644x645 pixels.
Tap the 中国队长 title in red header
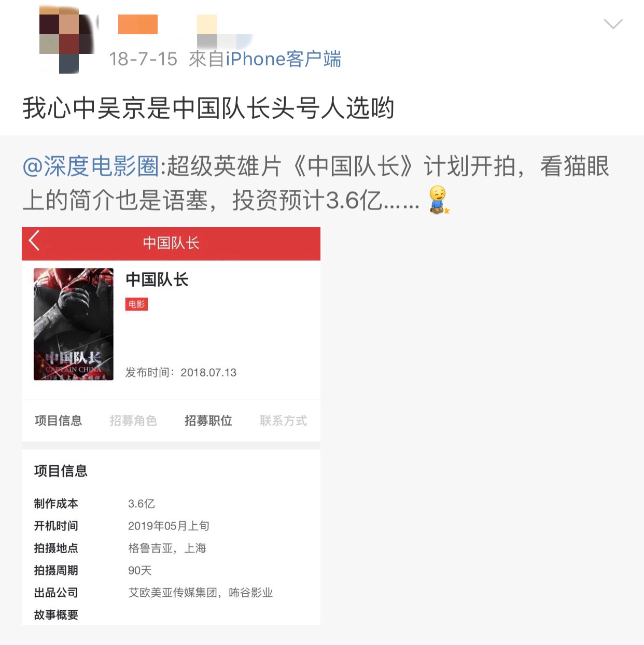pos(171,243)
